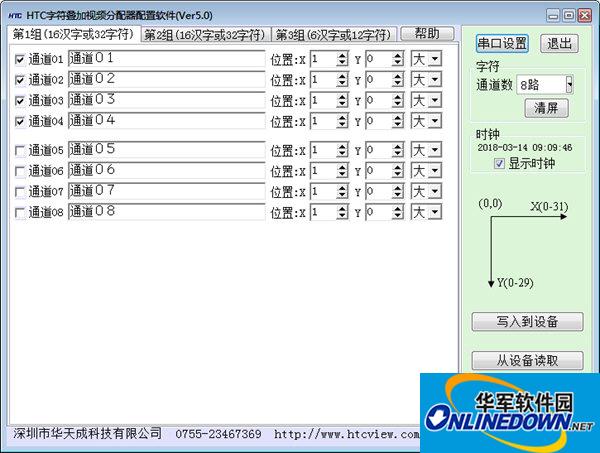Switch to 第3组 (6汉字或12字符) tab
This screenshot has height=453, width=600.
pos(334,34)
